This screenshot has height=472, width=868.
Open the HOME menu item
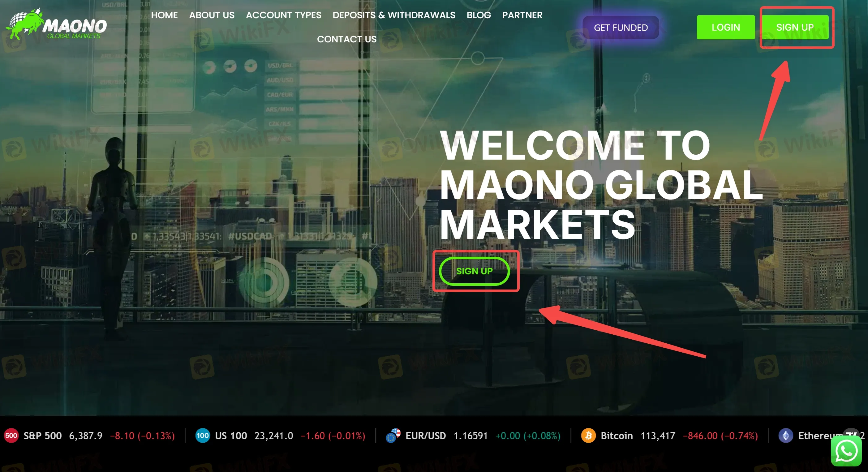click(x=164, y=15)
